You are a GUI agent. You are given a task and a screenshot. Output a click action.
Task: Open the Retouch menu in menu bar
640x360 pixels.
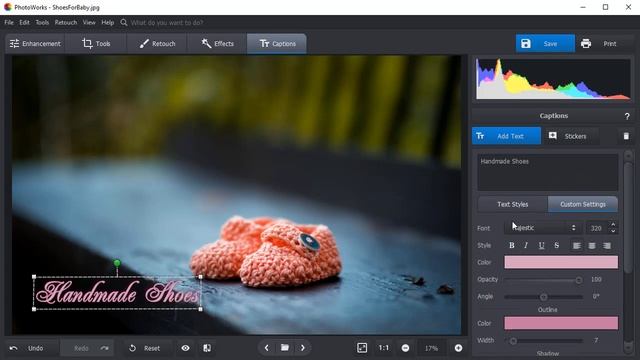[x=66, y=22]
